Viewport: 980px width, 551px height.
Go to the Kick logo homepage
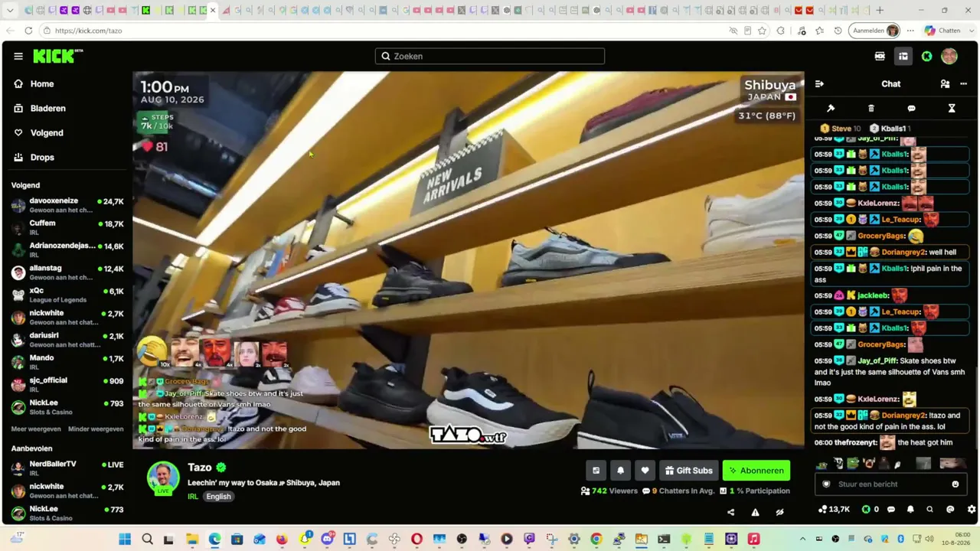[x=57, y=56]
